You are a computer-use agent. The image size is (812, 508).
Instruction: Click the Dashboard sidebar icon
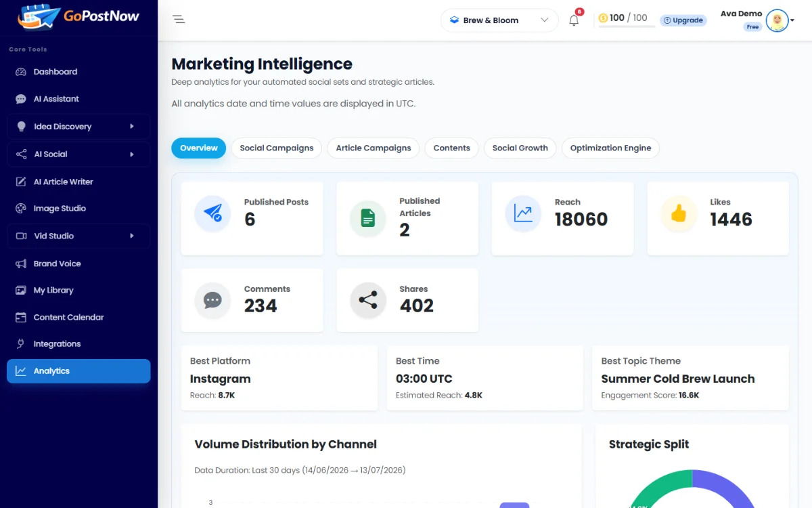click(21, 72)
